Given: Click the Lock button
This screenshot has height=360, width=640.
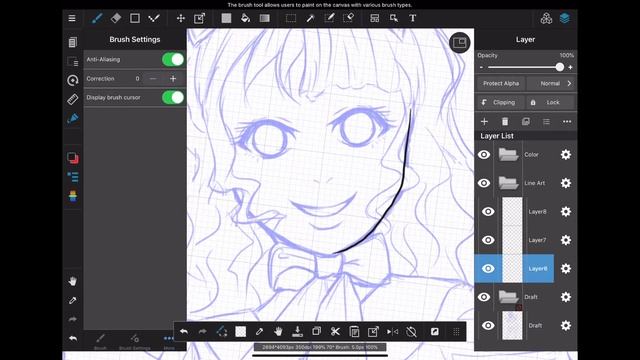Looking at the screenshot, I should tap(551, 102).
